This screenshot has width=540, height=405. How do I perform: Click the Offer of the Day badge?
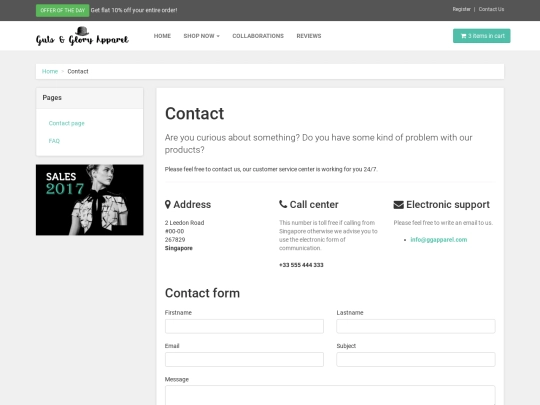tap(62, 10)
